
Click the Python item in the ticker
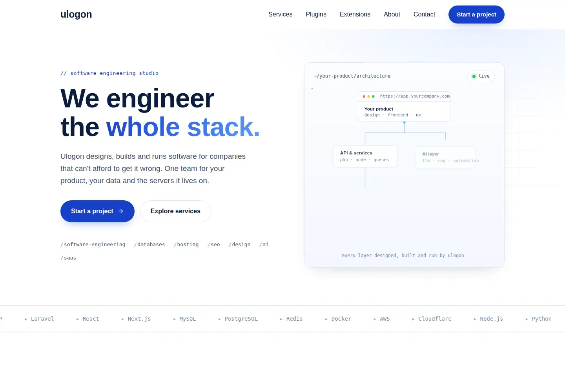[538, 319]
